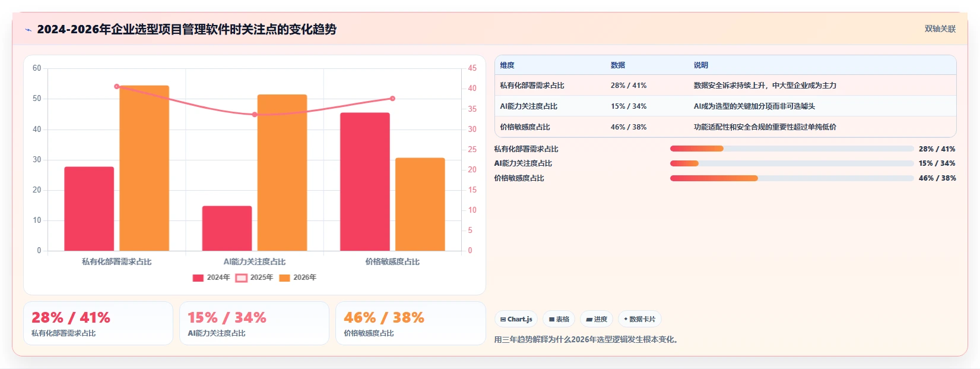
Task: Click the x-axis label AI能力关注度占比
Action: coord(255,261)
